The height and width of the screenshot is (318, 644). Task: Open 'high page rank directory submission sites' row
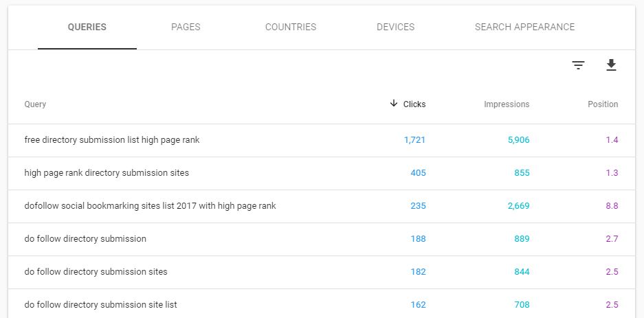click(x=322, y=173)
